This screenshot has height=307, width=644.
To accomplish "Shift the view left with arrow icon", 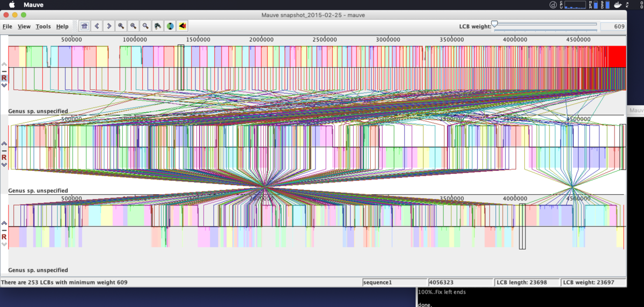I will click(x=97, y=26).
